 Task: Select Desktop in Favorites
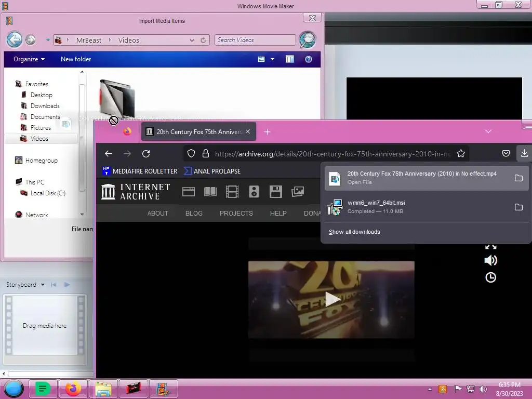(x=42, y=95)
